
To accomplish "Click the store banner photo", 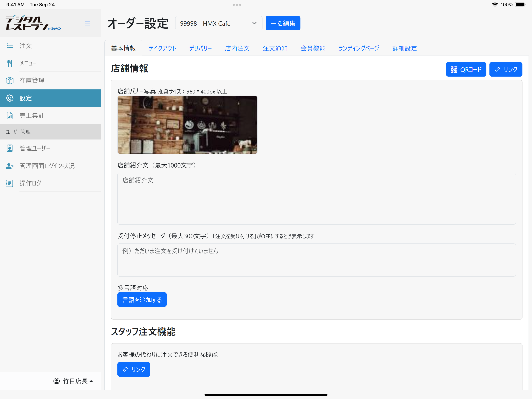I will click(187, 125).
